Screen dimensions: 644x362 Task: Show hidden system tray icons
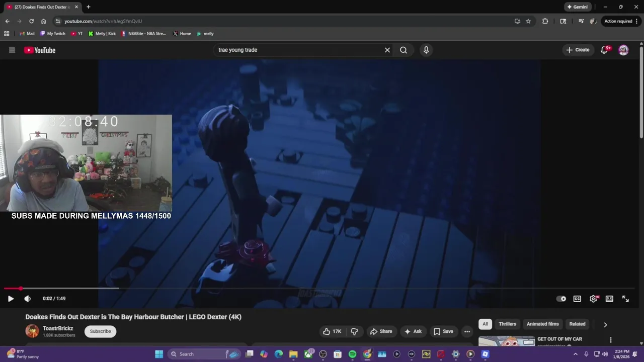[x=575, y=354]
